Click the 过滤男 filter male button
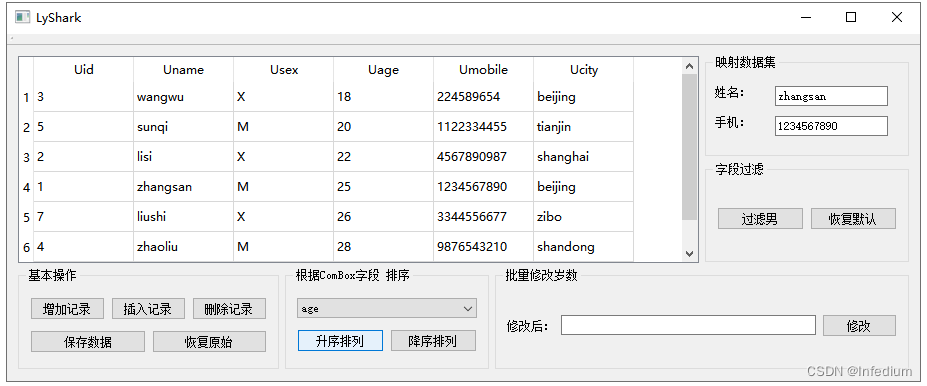Viewport: 927px width, 386px height. [x=760, y=218]
